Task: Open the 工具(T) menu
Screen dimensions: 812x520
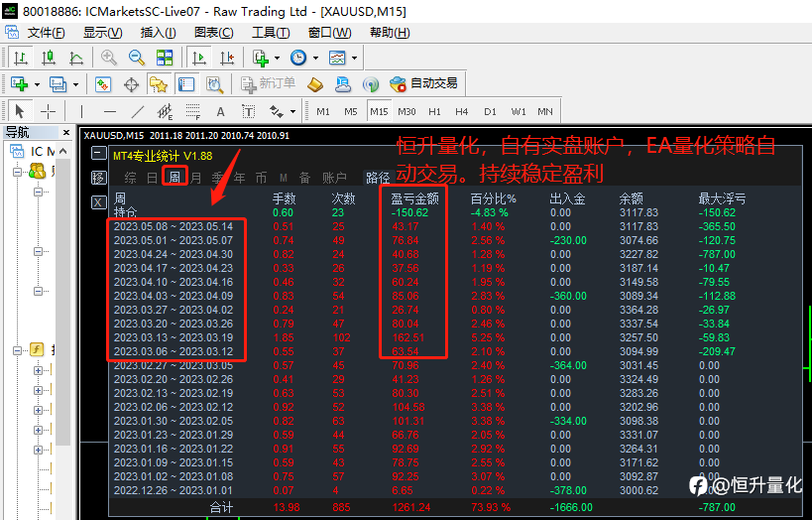Action: [x=271, y=33]
